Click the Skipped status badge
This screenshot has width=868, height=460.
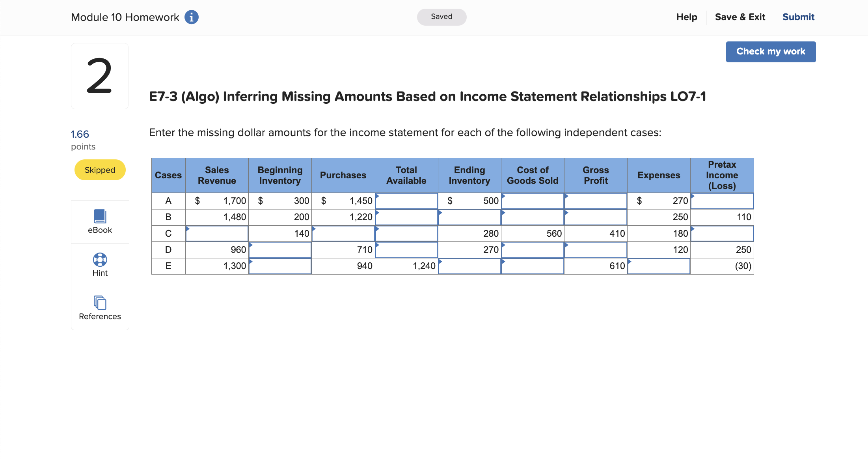[100, 170]
